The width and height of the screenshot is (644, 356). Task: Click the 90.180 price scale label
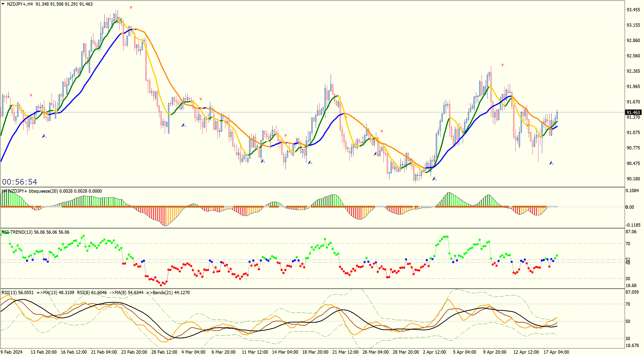pos(633,179)
